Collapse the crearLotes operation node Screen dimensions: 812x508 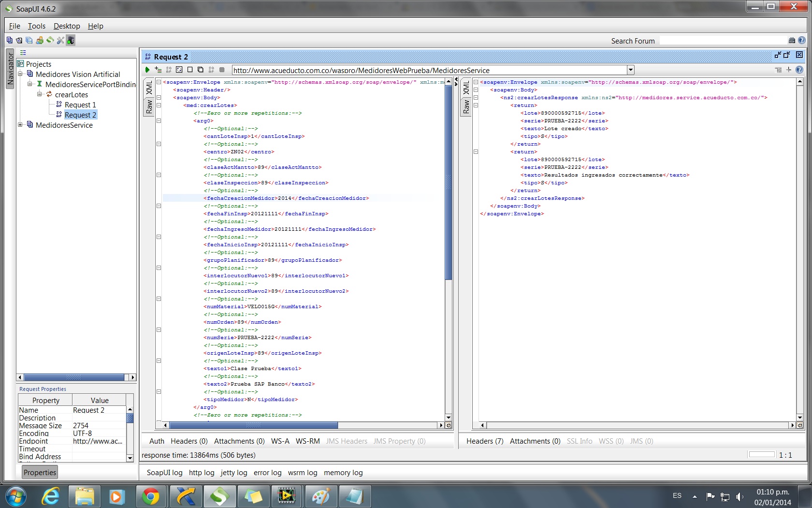pos(40,94)
